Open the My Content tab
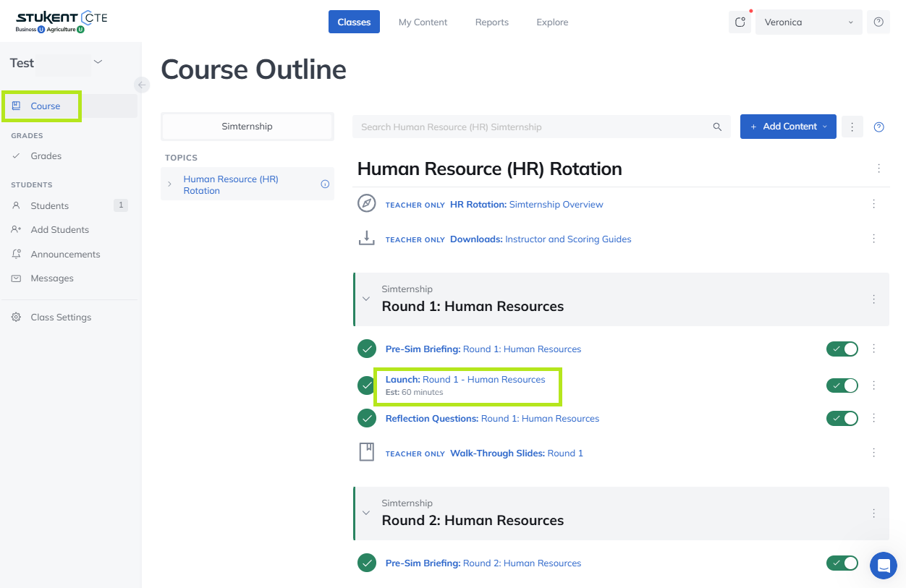906x588 pixels. [x=423, y=22]
